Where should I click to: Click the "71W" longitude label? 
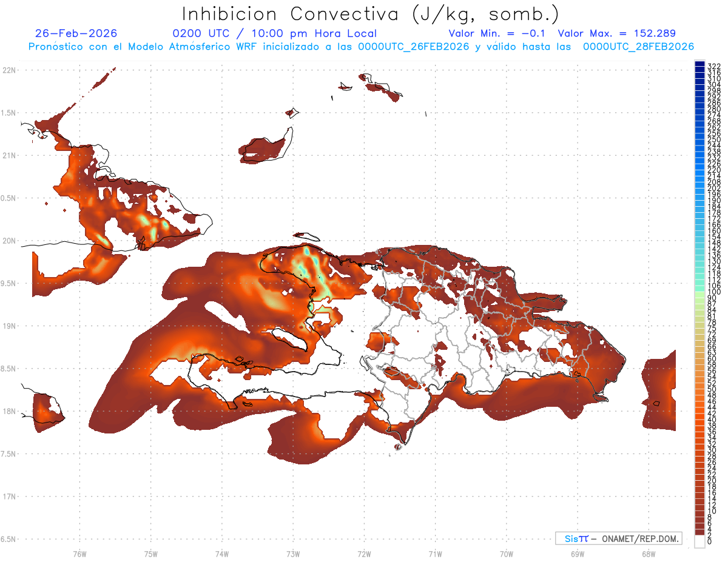[435, 554]
